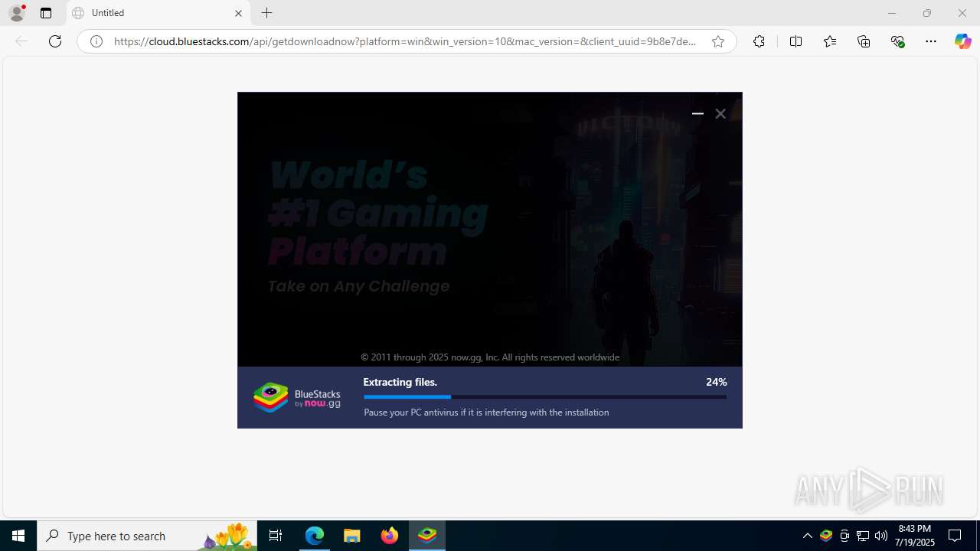Launch Firefox from taskbar
980x551 pixels.
390,536
